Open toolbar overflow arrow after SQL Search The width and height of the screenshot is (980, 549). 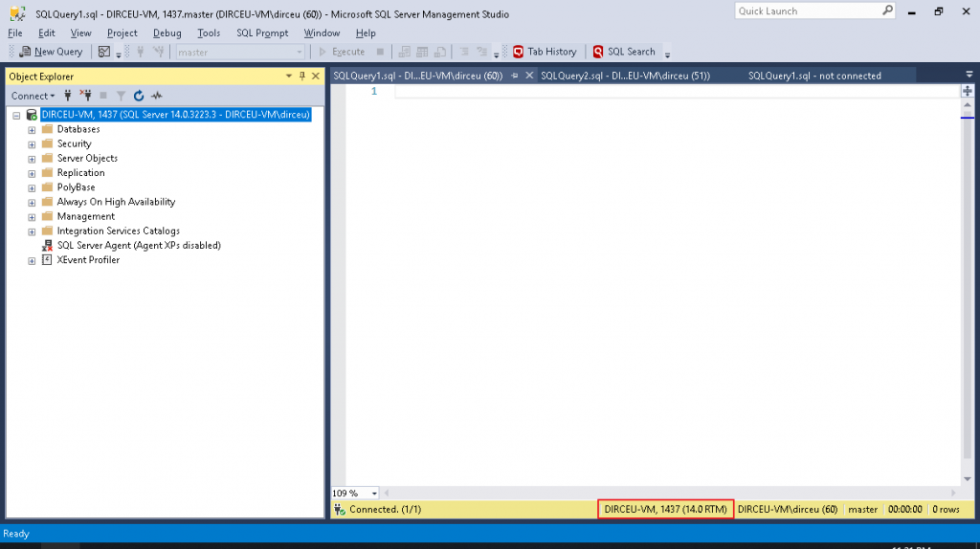tap(667, 55)
